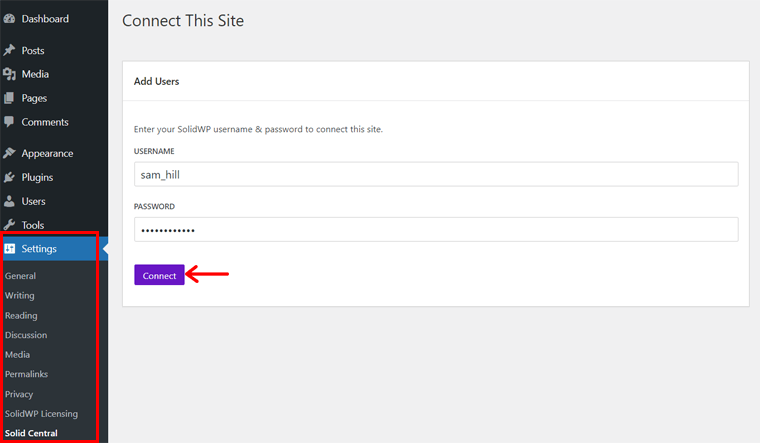Click the top-level Media icon in the sidebar

(x=9, y=74)
